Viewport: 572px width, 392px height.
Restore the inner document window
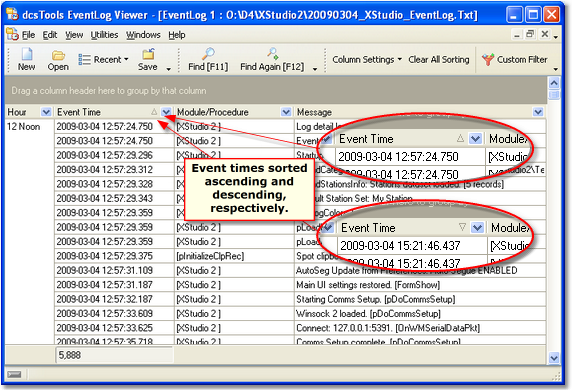[530, 34]
